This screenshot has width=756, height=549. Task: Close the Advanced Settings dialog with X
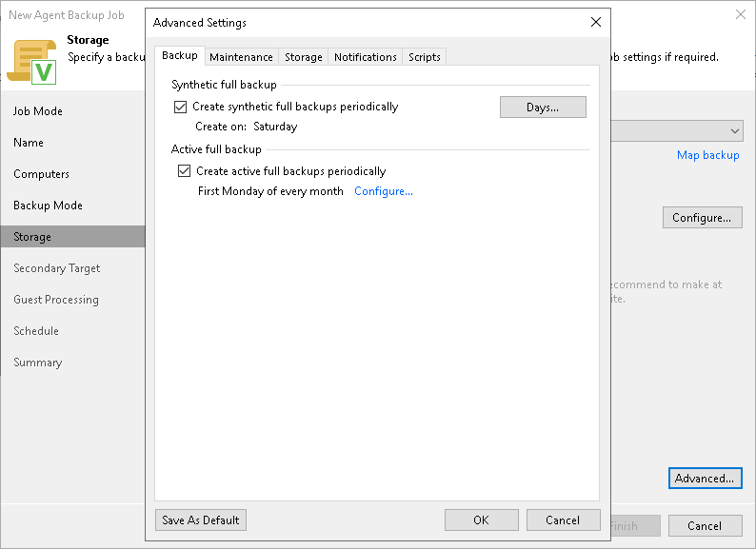tap(596, 22)
